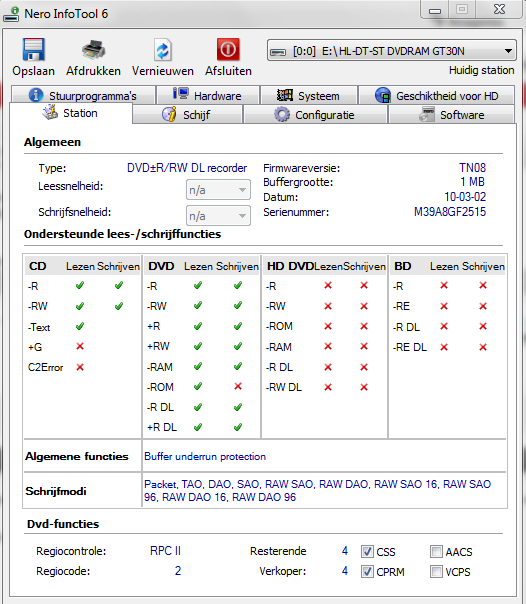The width and height of the screenshot is (526, 604).
Task: Click red cross for CD +G
Action: coord(80,346)
